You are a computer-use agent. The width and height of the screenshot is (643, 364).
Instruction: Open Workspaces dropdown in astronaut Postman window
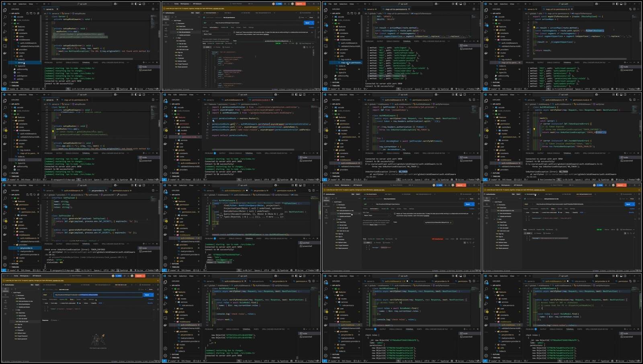pyautogui.click(x=25, y=276)
